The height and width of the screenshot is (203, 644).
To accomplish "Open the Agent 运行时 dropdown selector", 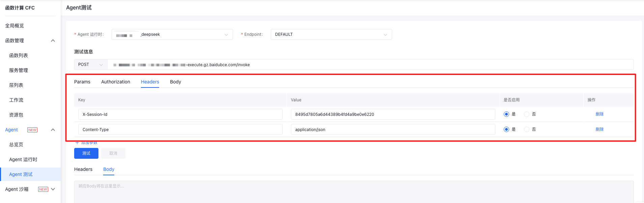I will [172, 34].
